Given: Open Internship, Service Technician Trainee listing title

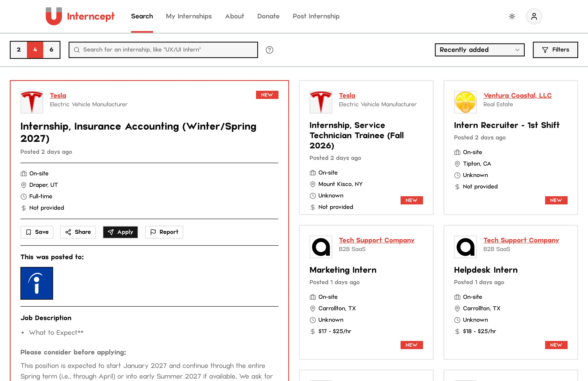Looking at the screenshot, I should point(356,135).
